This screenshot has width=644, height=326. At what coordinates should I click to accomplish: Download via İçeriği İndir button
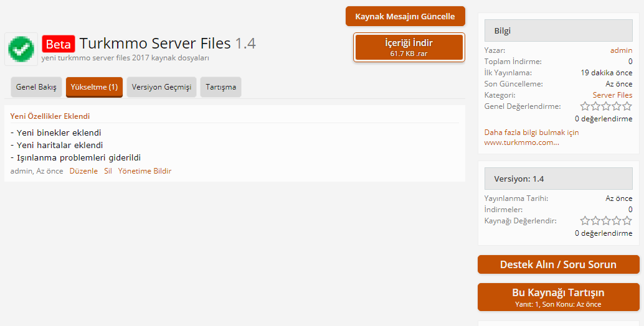tap(409, 47)
